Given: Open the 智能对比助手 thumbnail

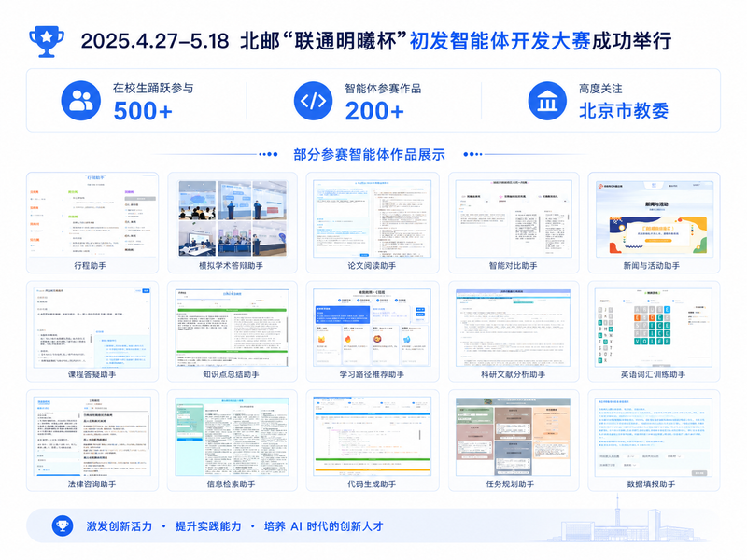Looking at the screenshot, I should click(x=514, y=218).
